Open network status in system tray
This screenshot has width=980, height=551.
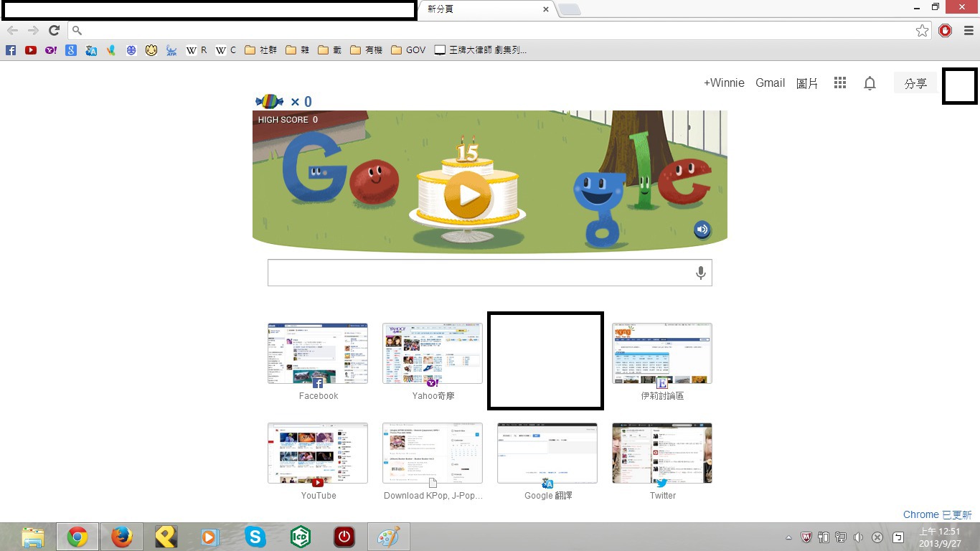point(841,537)
